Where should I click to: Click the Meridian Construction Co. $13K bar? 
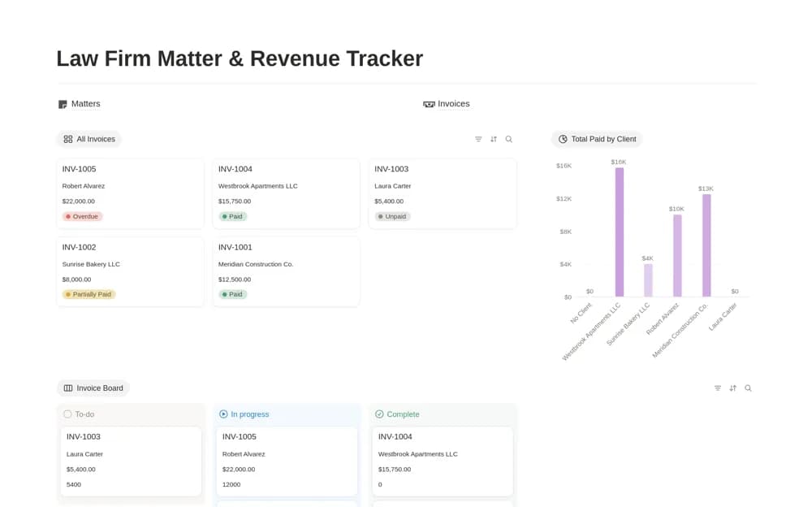coord(706,245)
